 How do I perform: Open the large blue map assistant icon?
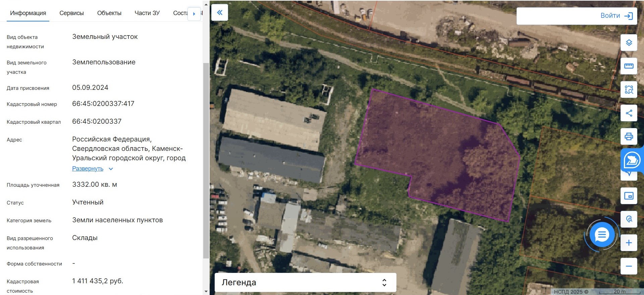click(x=632, y=160)
